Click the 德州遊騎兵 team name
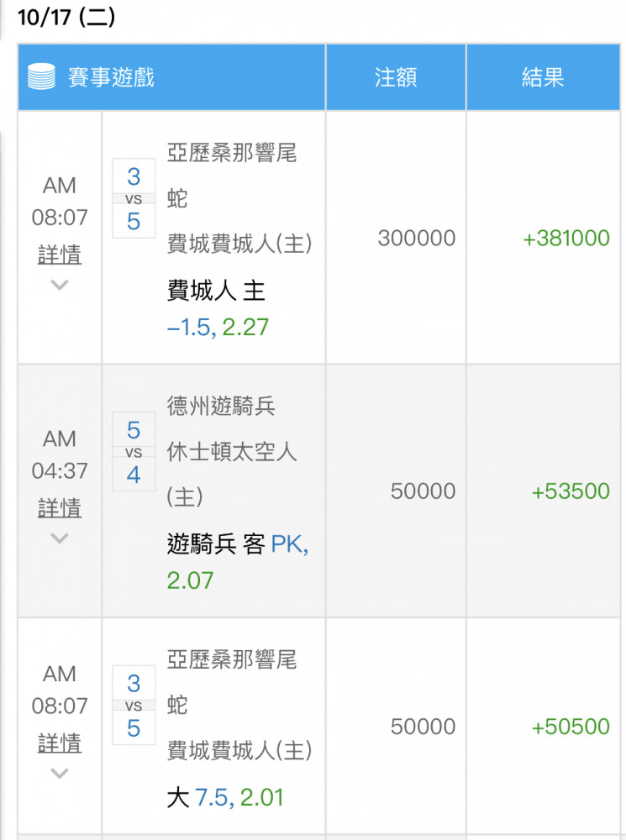The height and width of the screenshot is (840, 626). 221,406
